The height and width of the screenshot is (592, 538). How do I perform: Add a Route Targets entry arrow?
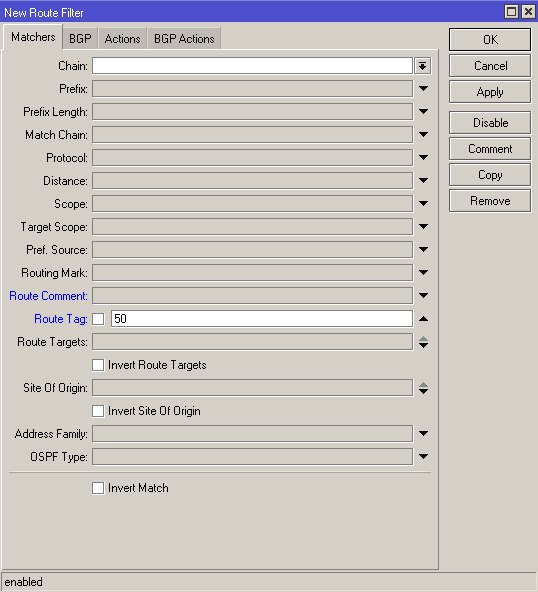tap(423, 345)
